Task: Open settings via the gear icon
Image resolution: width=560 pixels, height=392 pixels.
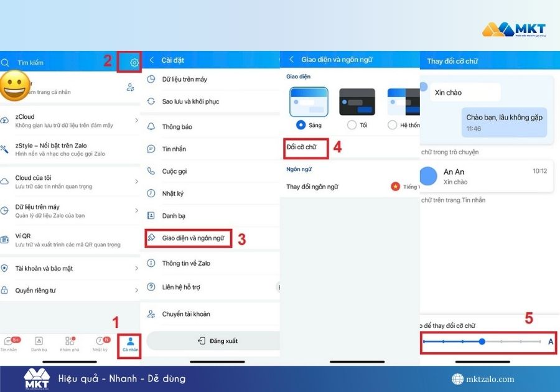Action: (x=134, y=62)
